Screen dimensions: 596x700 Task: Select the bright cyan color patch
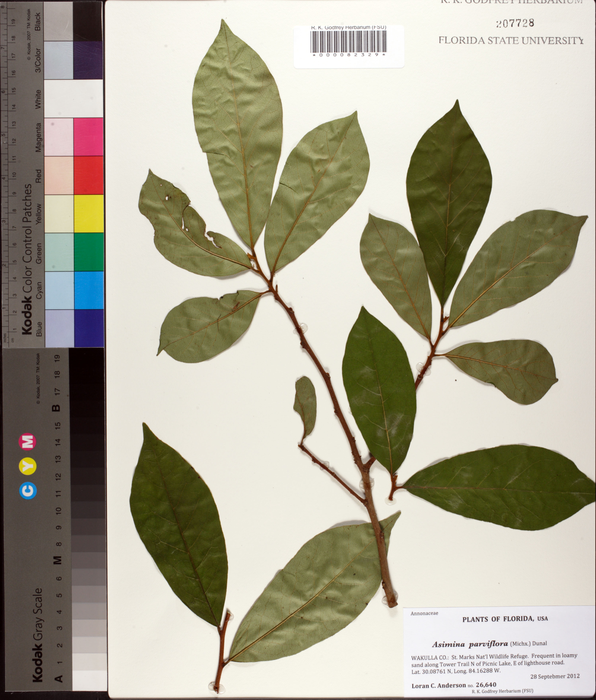(x=88, y=290)
